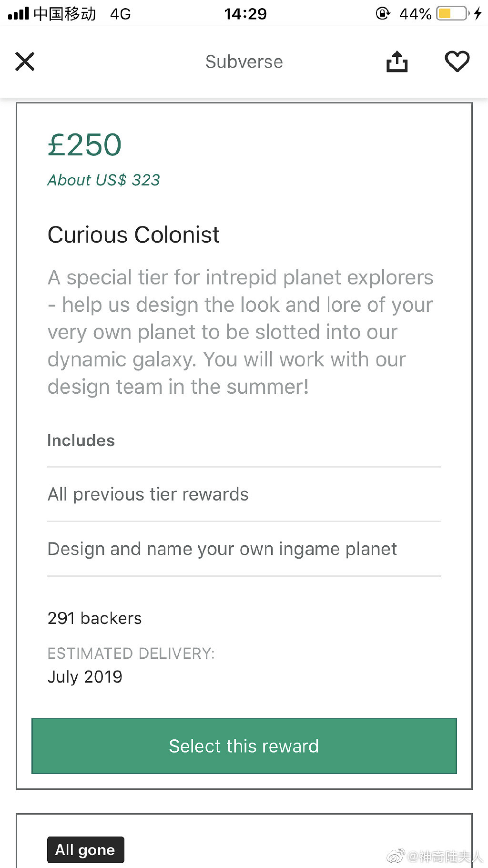Close the Subverse project page
This screenshot has height=868, width=488.
click(25, 61)
